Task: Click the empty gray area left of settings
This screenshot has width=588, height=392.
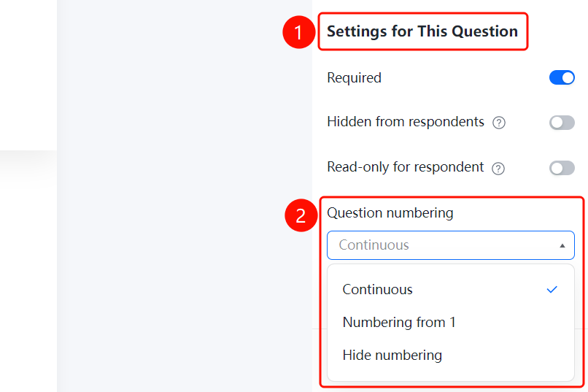Action: point(185,196)
